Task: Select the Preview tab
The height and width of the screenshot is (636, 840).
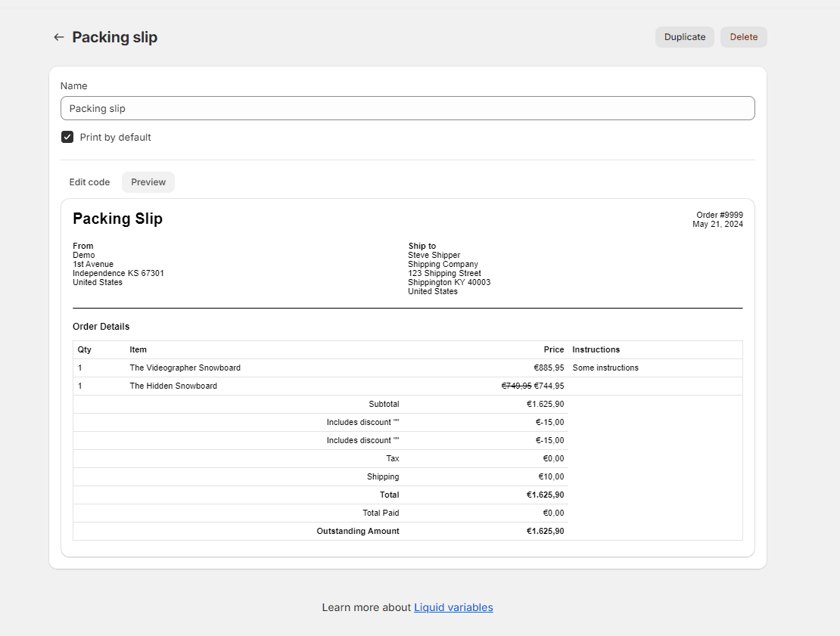Action: pyautogui.click(x=148, y=182)
